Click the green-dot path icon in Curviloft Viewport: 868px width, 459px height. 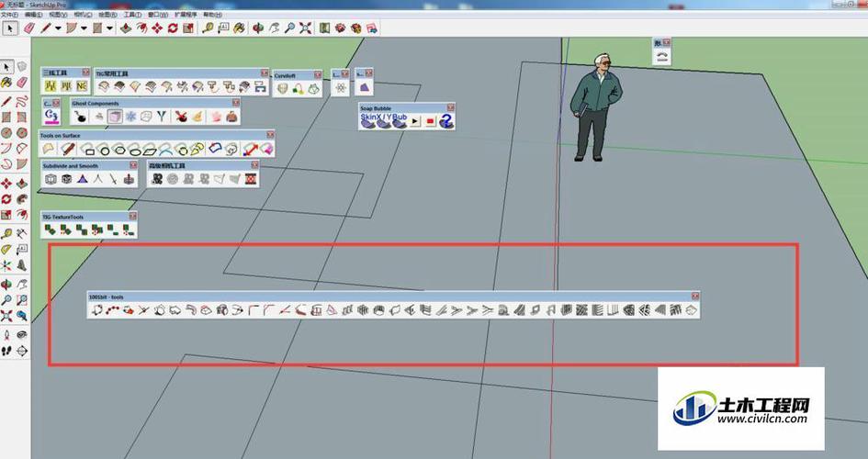click(x=299, y=88)
